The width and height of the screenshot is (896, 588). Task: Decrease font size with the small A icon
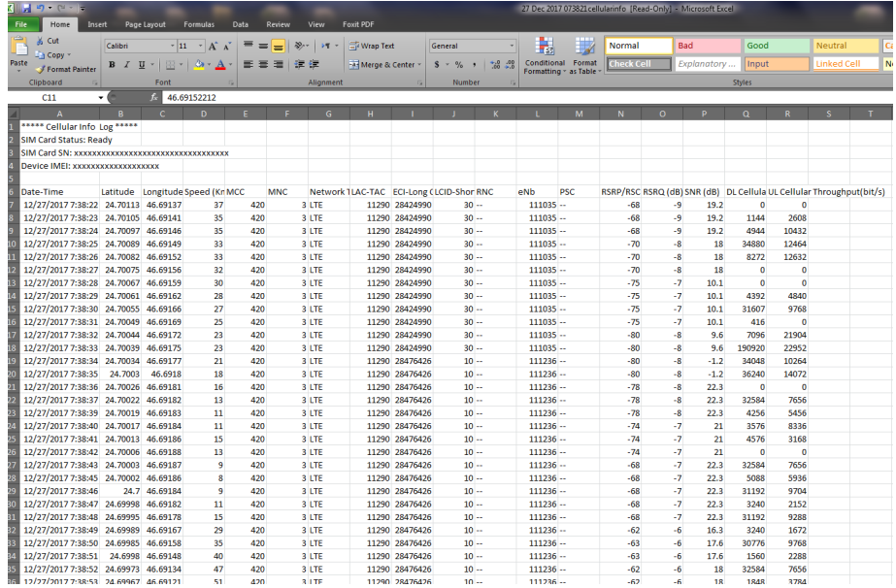[x=227, y=47]
